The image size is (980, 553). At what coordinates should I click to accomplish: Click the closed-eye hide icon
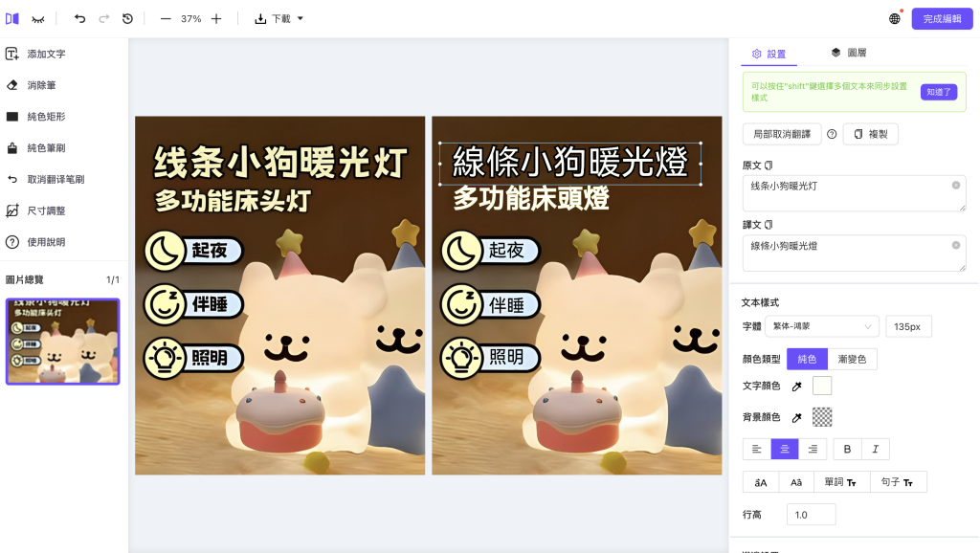(x=38, y=19)
